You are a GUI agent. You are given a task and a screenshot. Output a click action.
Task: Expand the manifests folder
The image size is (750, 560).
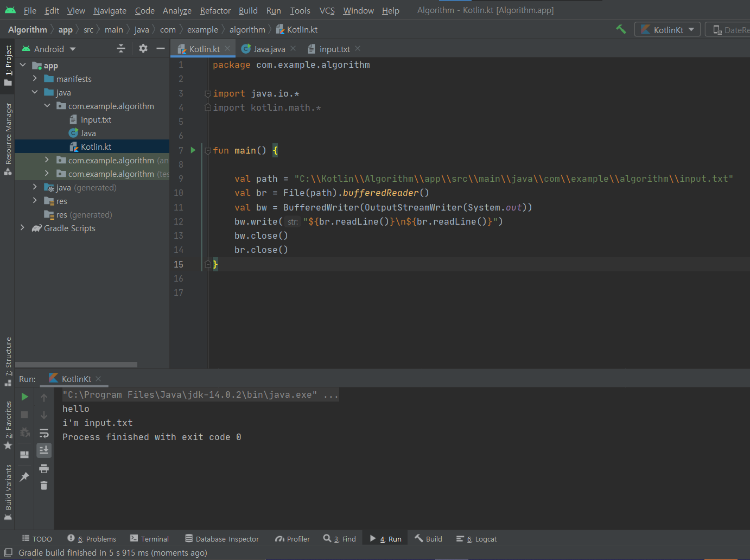click(35, 79)
